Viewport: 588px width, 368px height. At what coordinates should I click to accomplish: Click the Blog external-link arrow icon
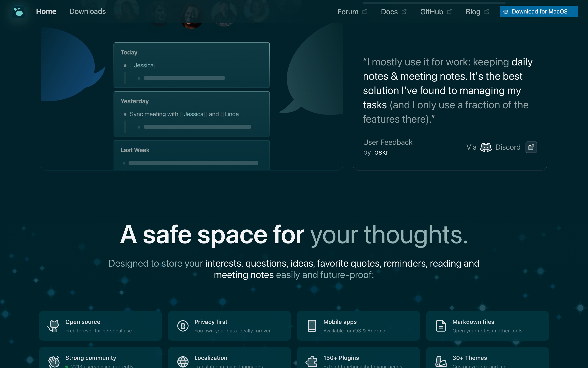click(487, 12)
